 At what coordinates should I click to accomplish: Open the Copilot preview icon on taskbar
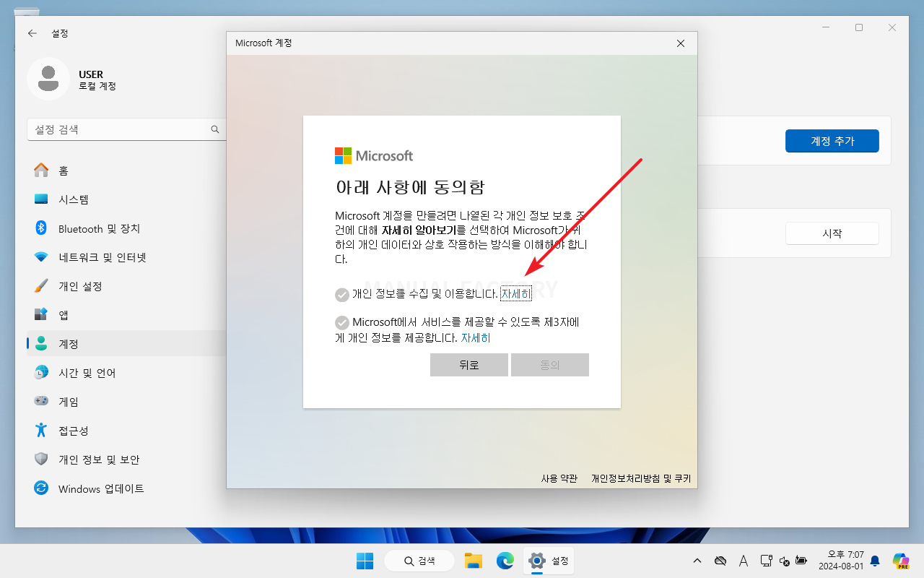900,561
